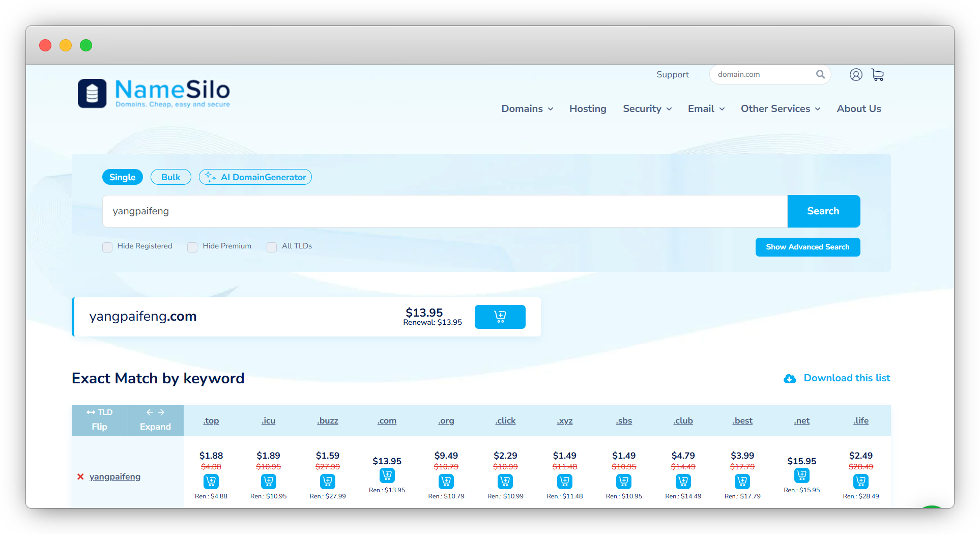Select the AI DomainGenerator tab

pyautogui.click(x=255, y=177)
